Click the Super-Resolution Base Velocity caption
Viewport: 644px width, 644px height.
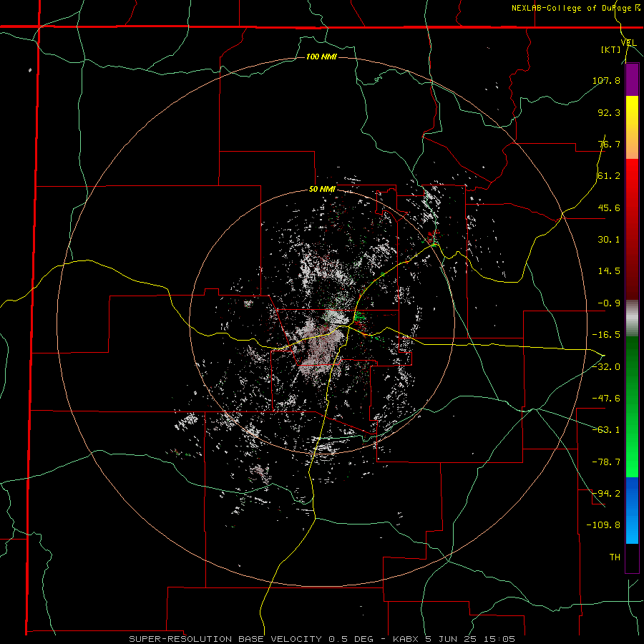(x=322, y=639)
